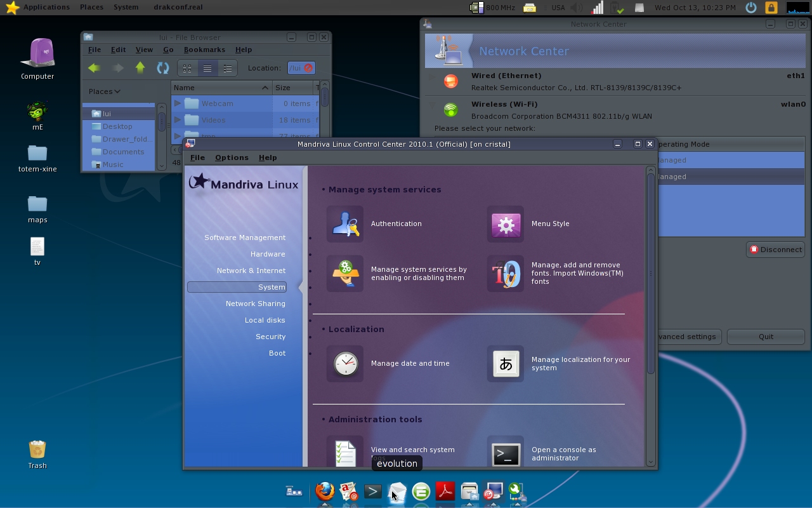Select the Hardware category

268,254
